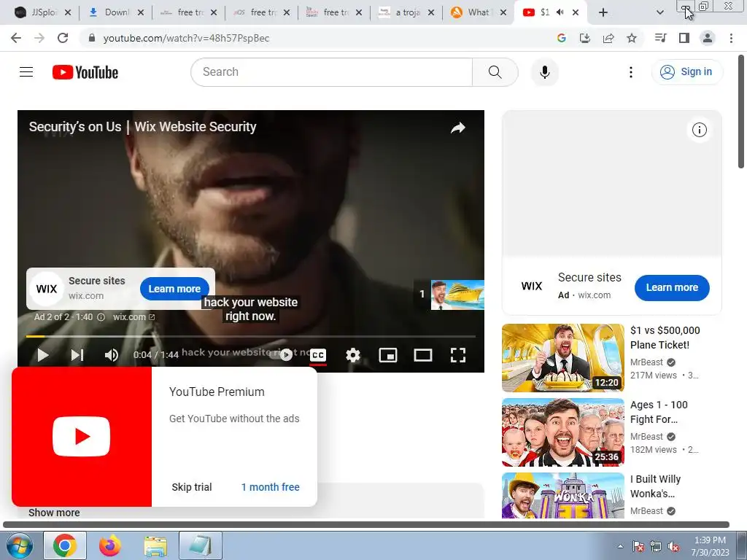Expand description with Show more
Image resolution: width=747 pixels, height=560 pixels.
pyautogui.click(x=54, y=513)
